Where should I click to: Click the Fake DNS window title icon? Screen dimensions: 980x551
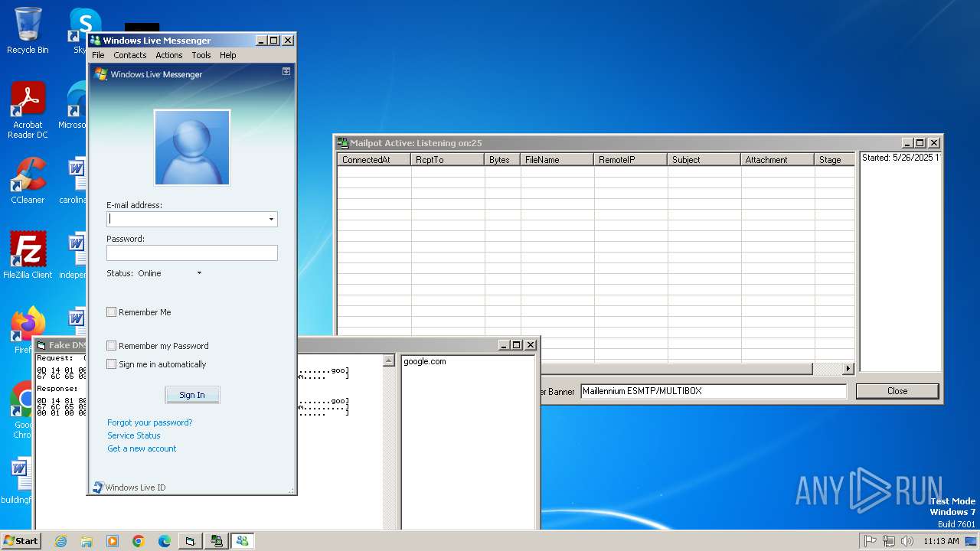[x=42, y=345]
